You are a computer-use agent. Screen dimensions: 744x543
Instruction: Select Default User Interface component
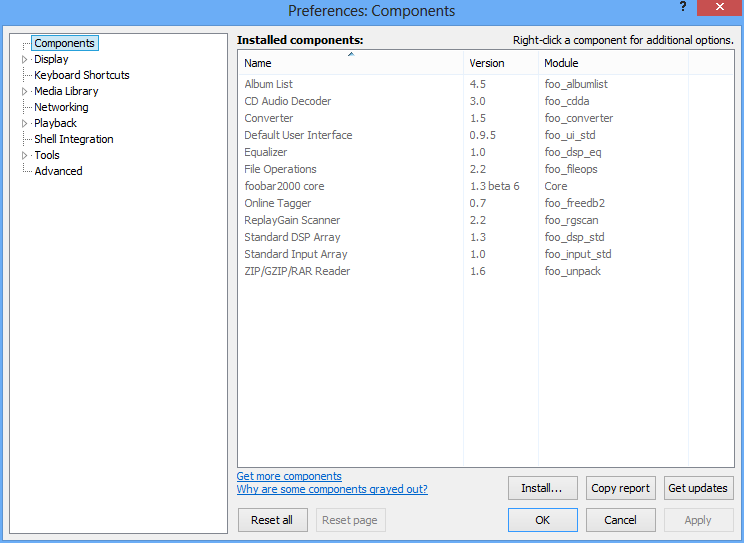pyautogui.click(x=486, y=135)
